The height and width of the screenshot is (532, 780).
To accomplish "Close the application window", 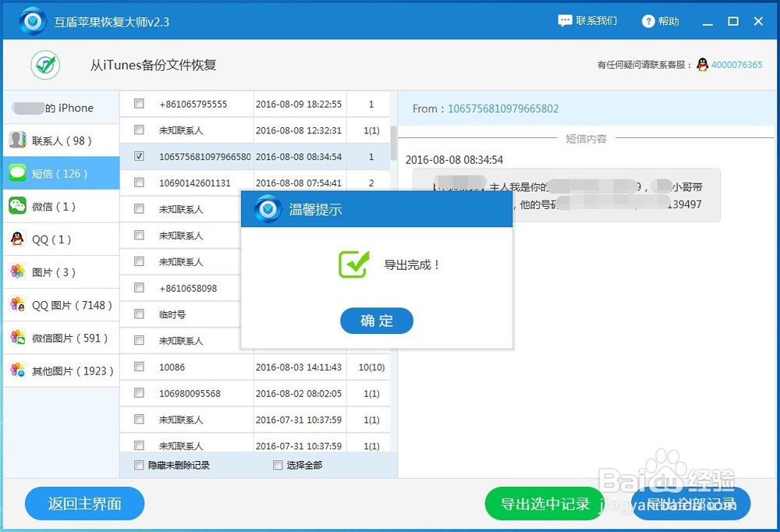I will (758, 21).
